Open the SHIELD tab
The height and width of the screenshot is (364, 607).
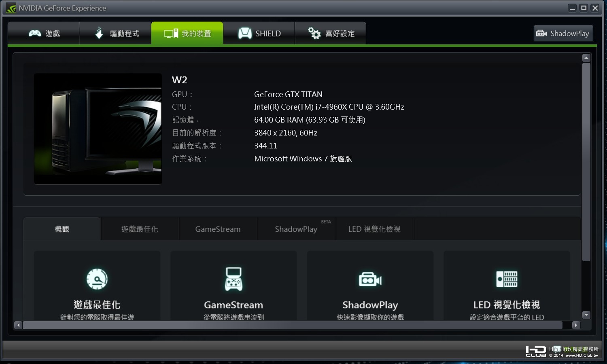(259, 33)
